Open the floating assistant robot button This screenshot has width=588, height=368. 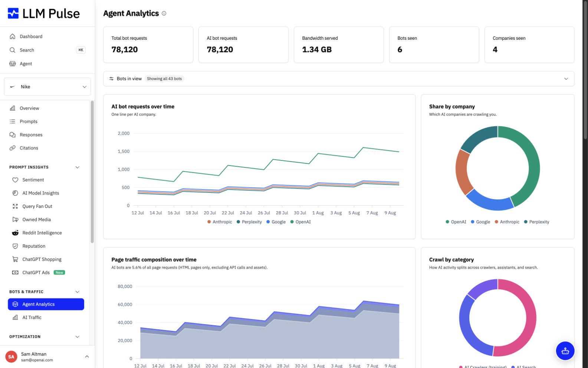pyautogui.click(x=565, y=351)
